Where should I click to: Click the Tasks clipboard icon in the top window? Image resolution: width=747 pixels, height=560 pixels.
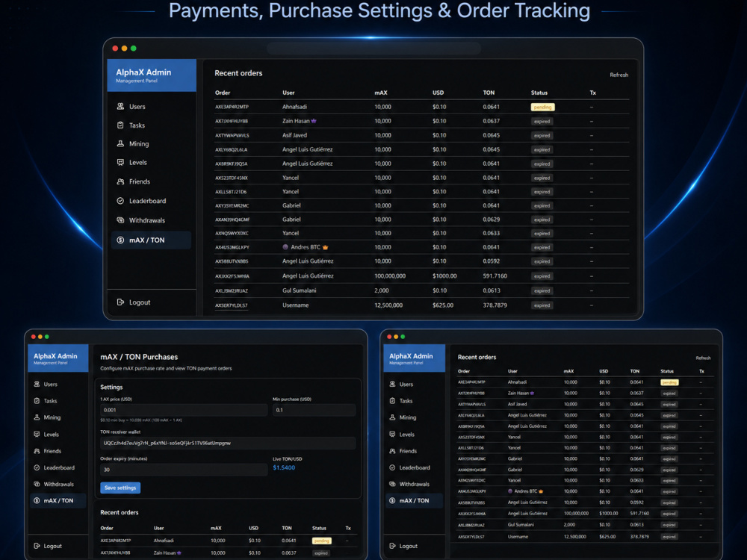[120, 125]
